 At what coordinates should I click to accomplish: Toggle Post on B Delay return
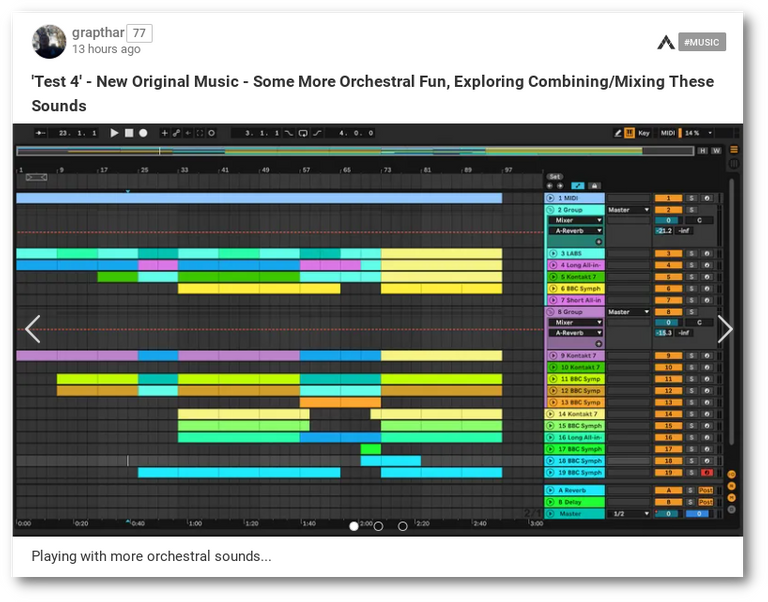705,502
